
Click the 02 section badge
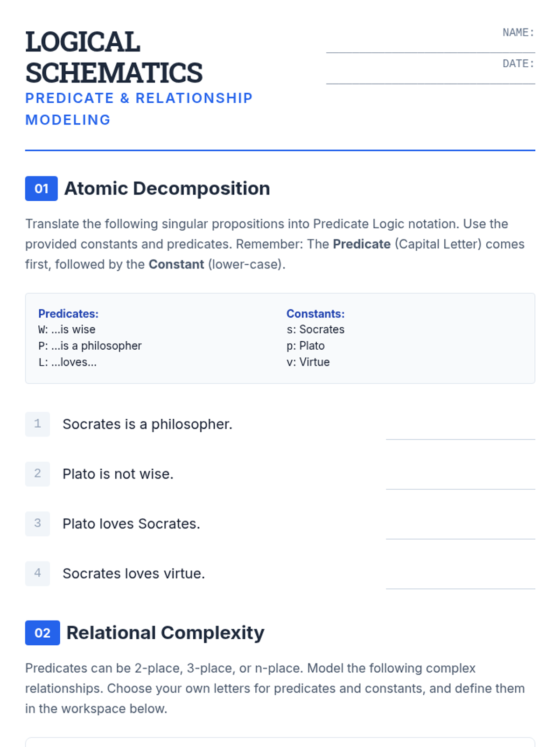tap(42, 633)
